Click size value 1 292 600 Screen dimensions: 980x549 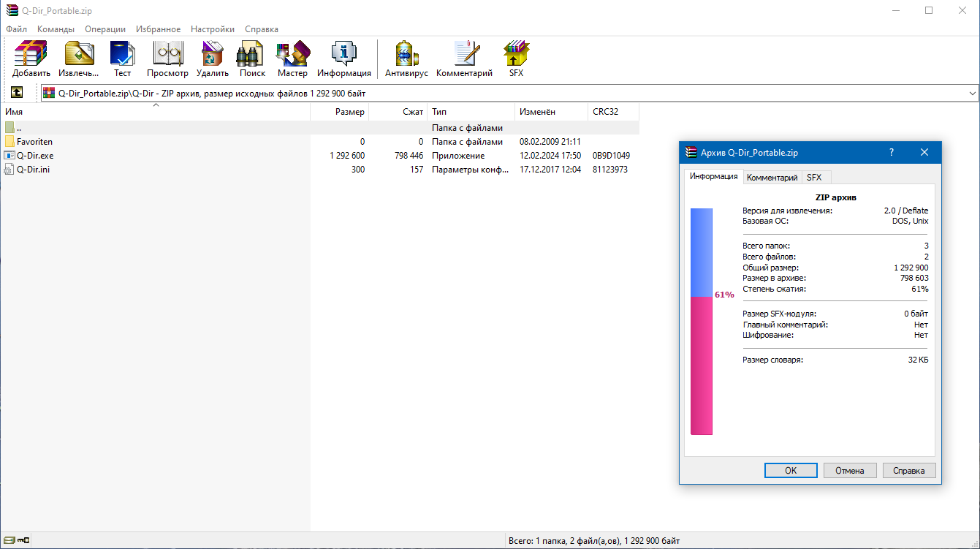coord(347,156)
